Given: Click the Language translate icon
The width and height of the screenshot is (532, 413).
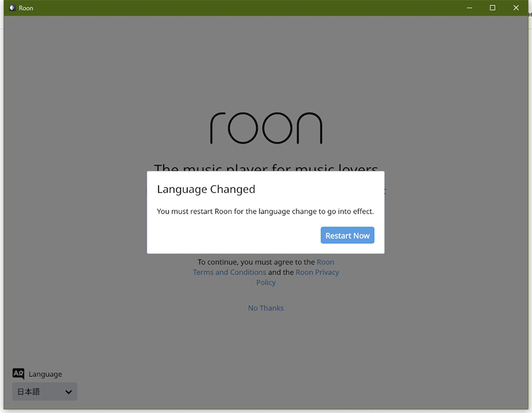Looking at the screenshot, I should click(x=18, y=373).
